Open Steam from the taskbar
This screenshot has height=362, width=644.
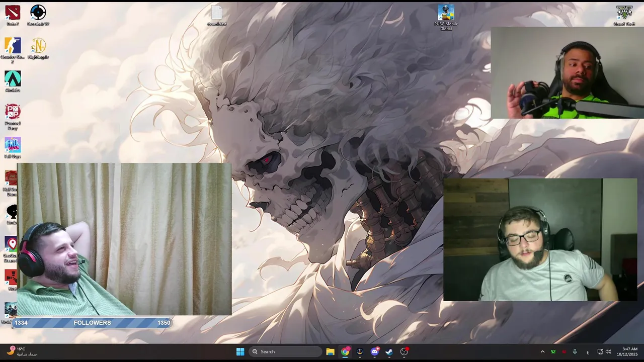tap(389, 351)
